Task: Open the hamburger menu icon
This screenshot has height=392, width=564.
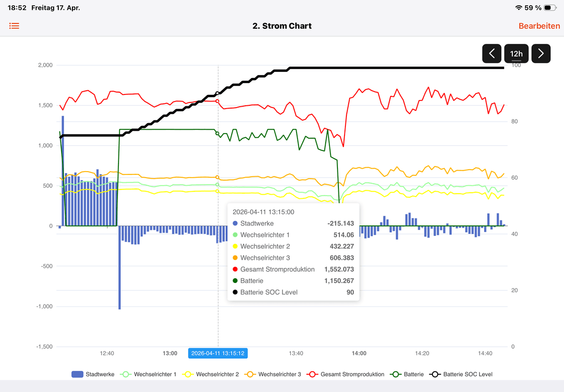Action: (15, 26)
